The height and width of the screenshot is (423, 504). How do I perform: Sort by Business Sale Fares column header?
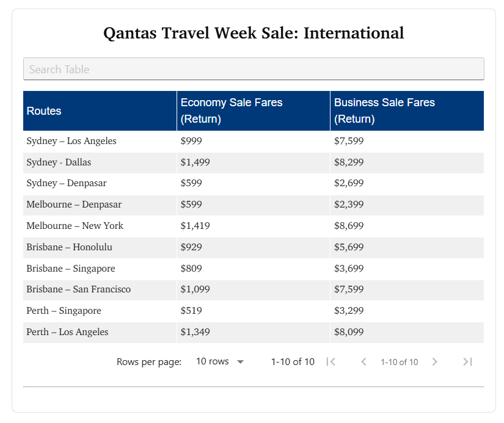tap(384, 110)
